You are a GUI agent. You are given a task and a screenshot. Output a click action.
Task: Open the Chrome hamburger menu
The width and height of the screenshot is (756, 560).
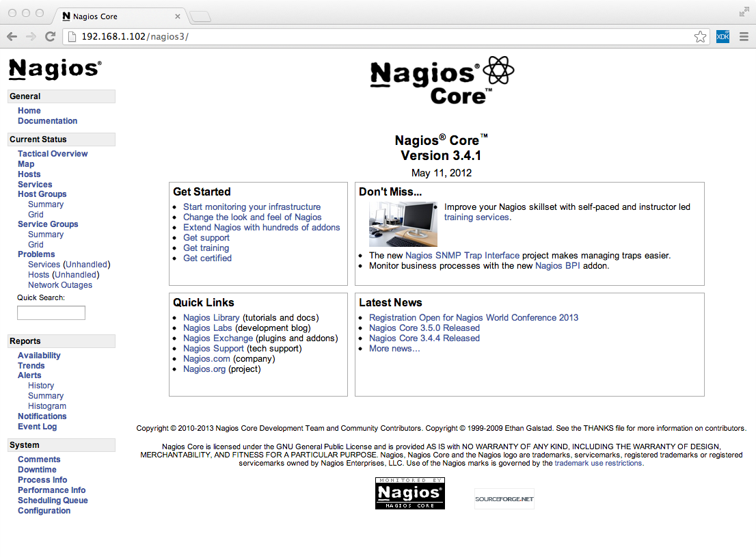(744, 37)
